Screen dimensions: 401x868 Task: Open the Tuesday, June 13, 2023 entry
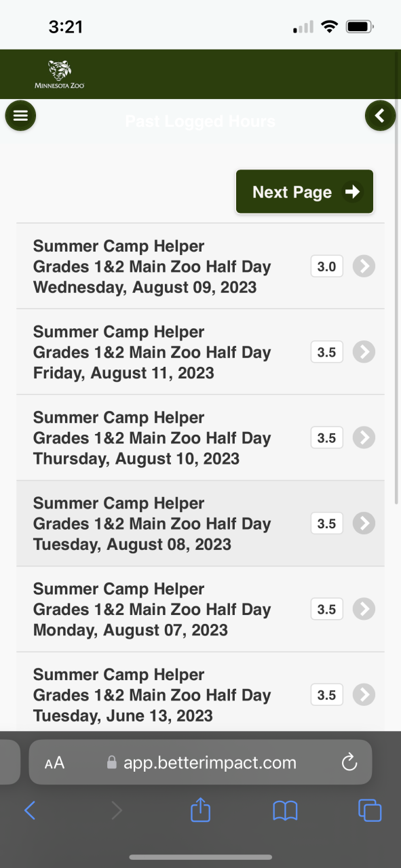click(x=200, y=692)
